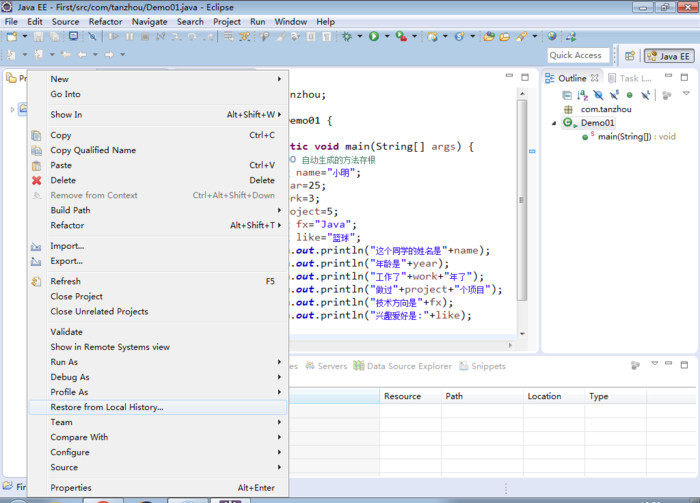Open the dropdown next to Search flashlight
The width and height of the screenshot is (700, 503).
click(x=534, y=37)
